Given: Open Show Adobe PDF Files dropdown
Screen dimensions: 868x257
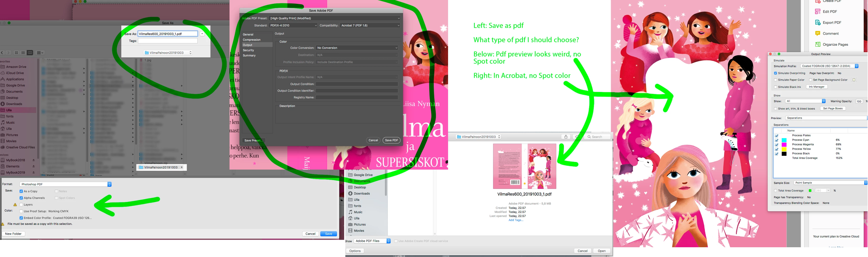Looking at the screenshot, I should pos(372,241).
